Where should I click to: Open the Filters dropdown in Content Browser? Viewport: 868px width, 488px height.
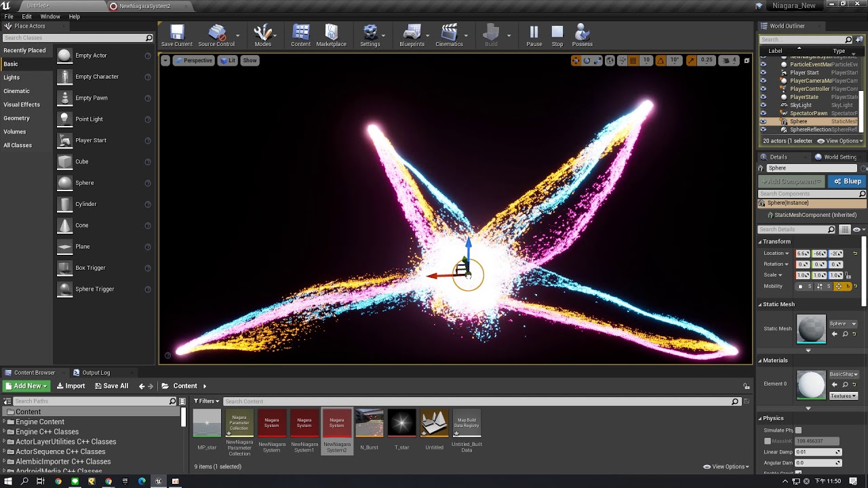point(207,401)
